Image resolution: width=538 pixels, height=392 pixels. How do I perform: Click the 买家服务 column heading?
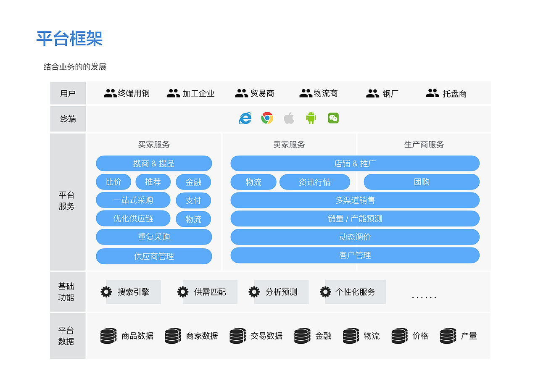pos(154,145)
